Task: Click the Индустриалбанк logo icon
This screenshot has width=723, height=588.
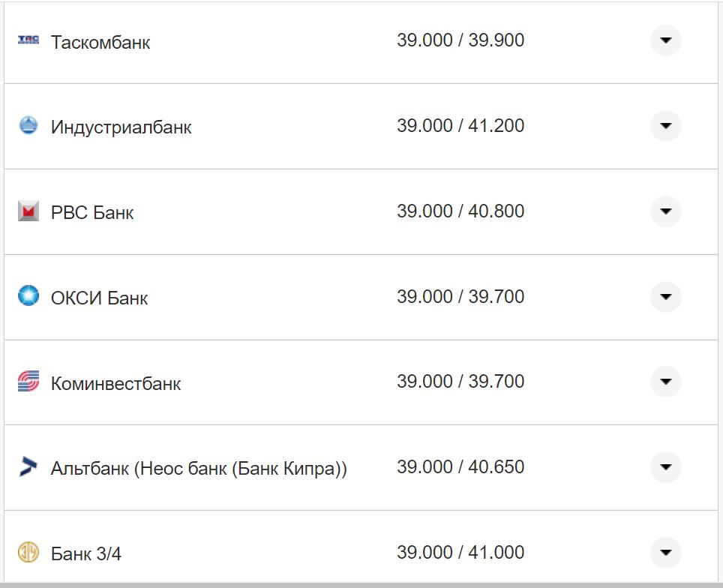Action: pos(28,125)
